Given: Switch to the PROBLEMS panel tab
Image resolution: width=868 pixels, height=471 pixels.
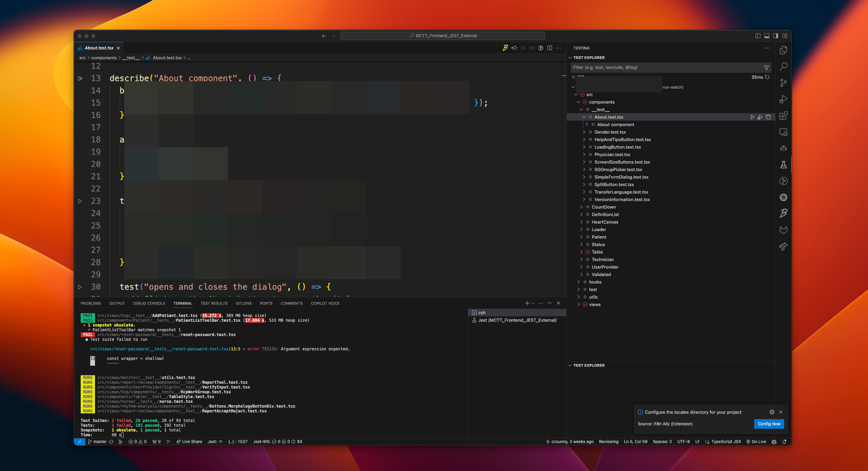Looking at the screenshot, I should (x=91, y=303).
